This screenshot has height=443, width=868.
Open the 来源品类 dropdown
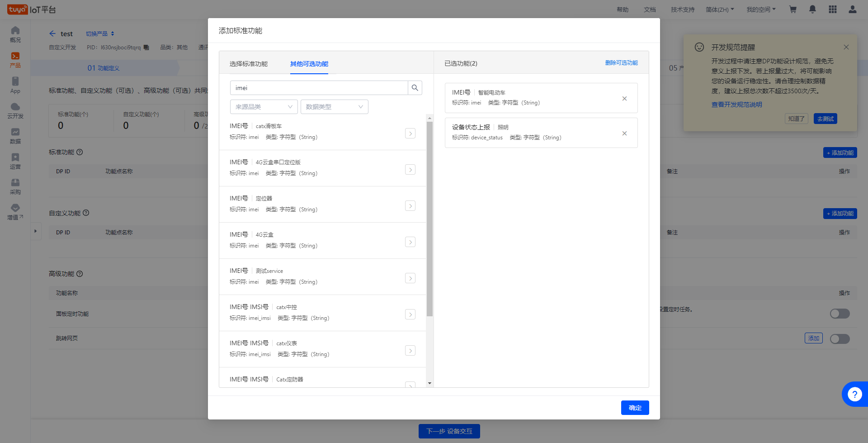[x=264, y=107]
